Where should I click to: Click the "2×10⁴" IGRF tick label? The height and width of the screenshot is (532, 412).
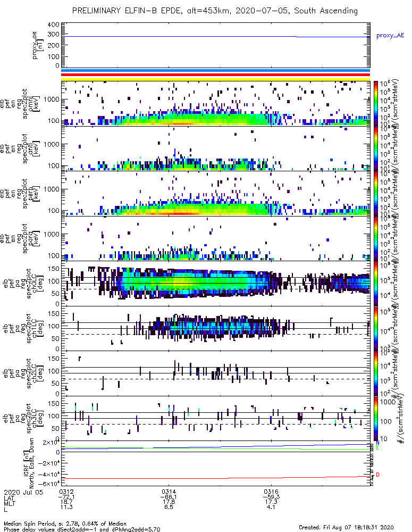click(51, 443)
